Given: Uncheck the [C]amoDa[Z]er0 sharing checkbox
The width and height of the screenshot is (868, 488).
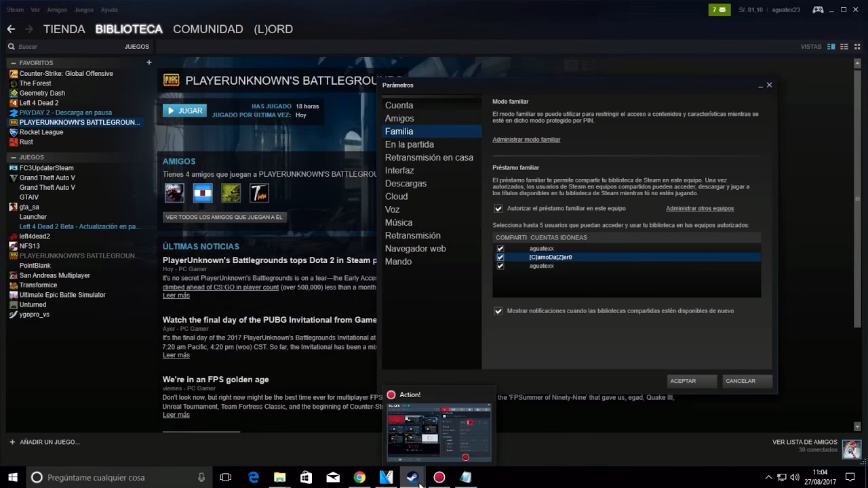Looking at the screenshot, I should tap(500, 258).
